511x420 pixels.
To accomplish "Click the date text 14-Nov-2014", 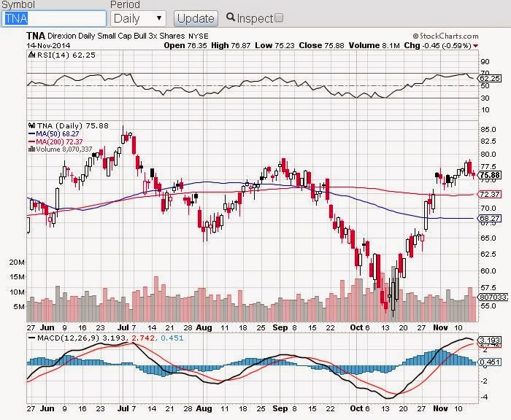I will pyautogui.click(x=48, y=46).
